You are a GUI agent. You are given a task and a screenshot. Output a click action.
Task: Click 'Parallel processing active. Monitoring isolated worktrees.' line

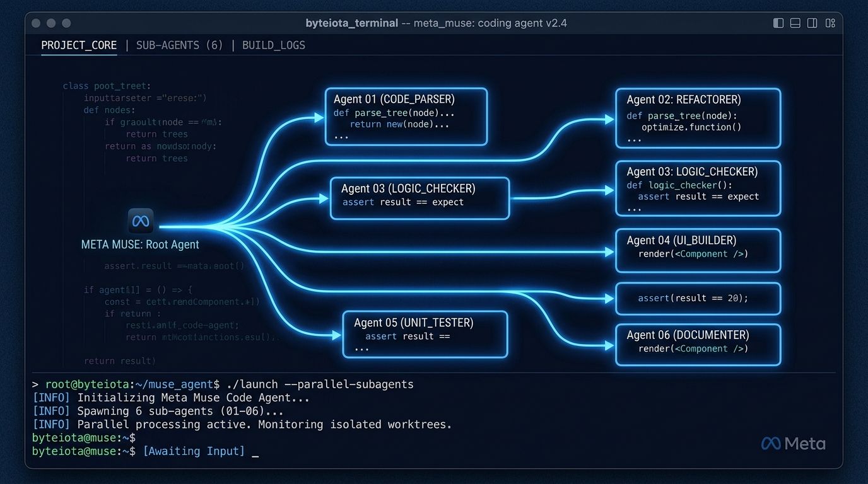point(264,424)
